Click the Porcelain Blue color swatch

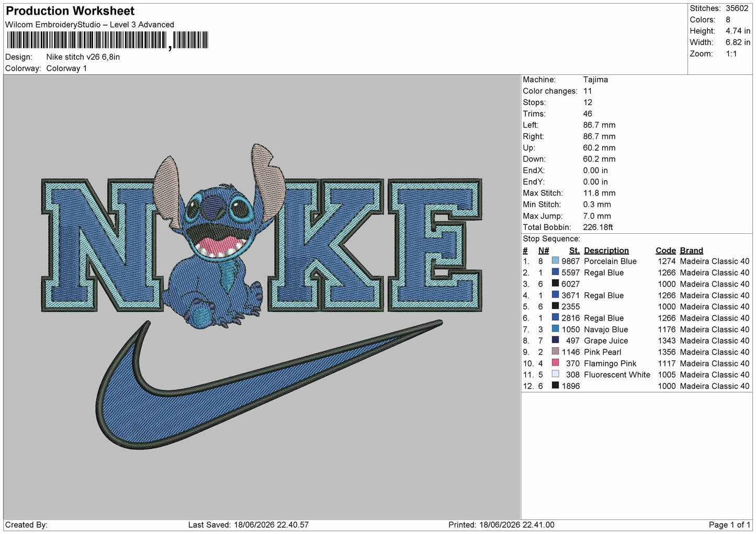(555, 260)
